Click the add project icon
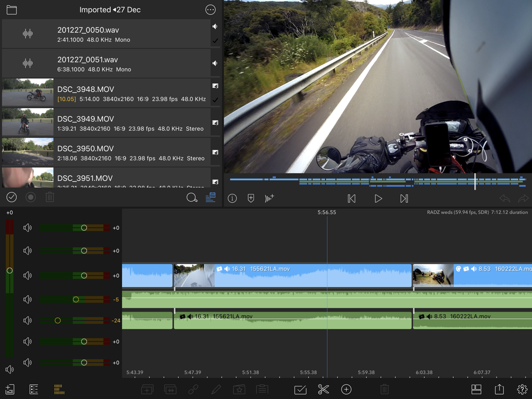The height and width of the screenshot is (399, 532). [10, 389]
